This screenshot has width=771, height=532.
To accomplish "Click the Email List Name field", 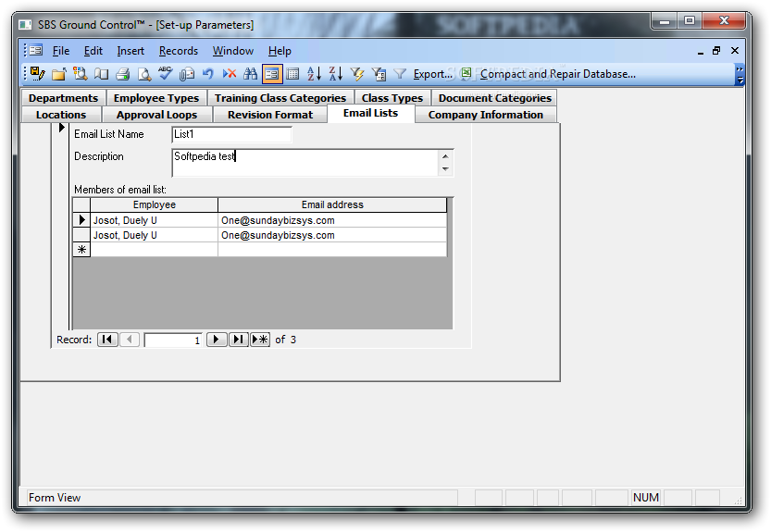I will tap(232, 134).
